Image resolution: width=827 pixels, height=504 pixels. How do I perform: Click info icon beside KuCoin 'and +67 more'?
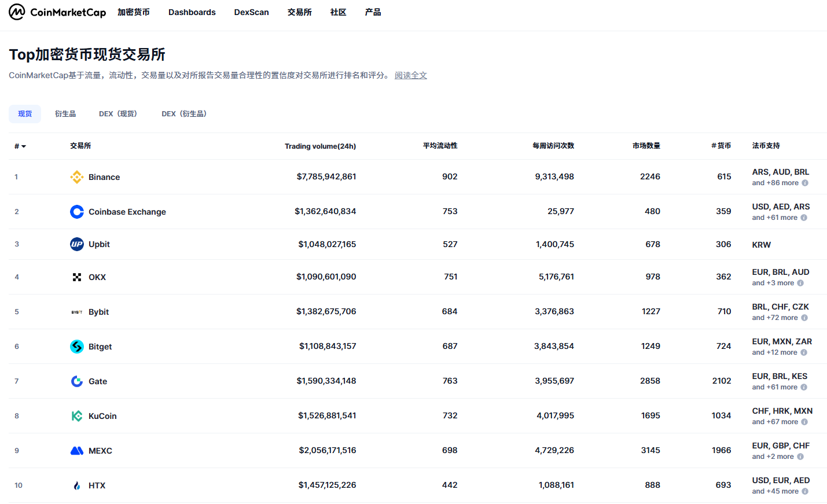point(804,422)
